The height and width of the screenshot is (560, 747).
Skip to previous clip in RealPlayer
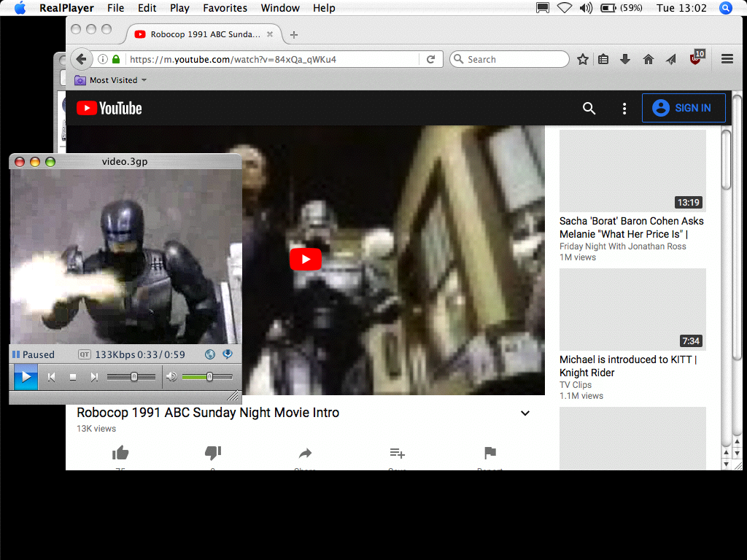52,377
